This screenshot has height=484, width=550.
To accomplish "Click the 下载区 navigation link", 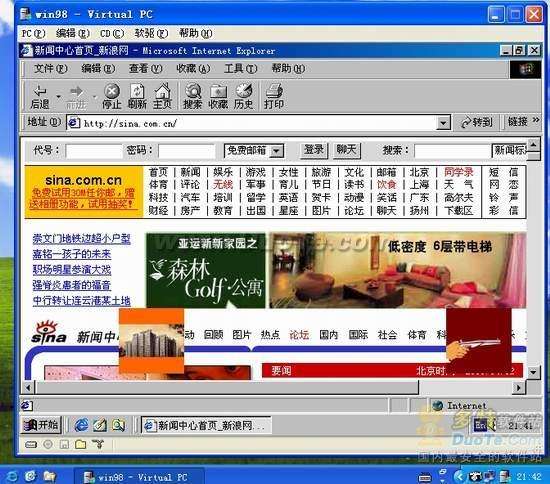I will 458,211.
